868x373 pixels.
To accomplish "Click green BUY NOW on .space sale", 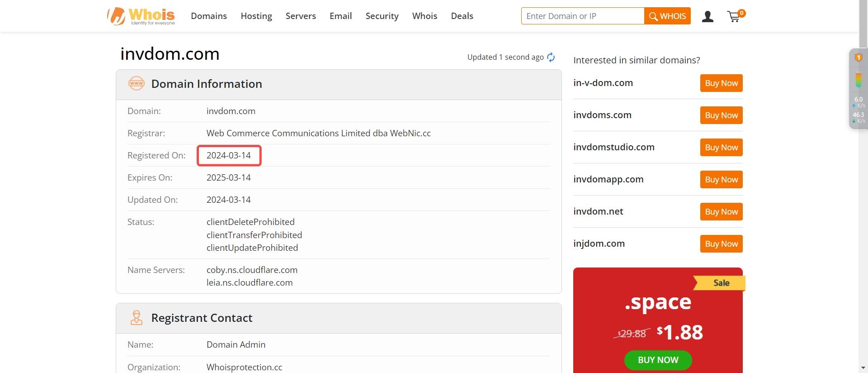I will click(x=658, y=360).
